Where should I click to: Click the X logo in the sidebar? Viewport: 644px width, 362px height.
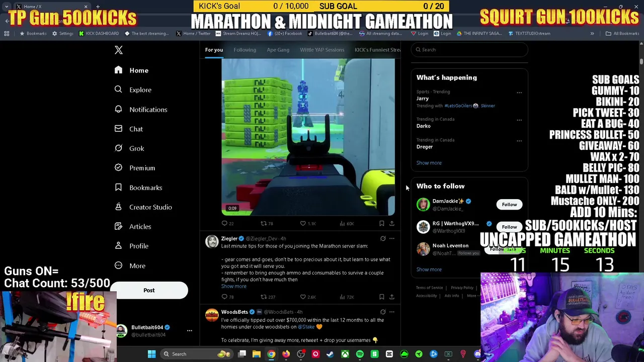click(119, 50)
